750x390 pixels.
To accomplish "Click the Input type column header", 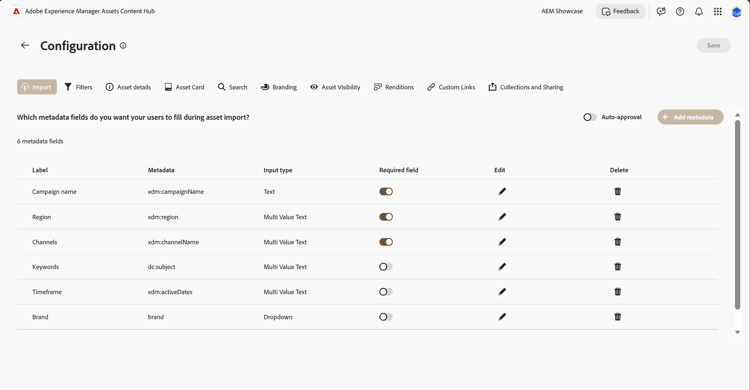I will (x=277, y=170).
